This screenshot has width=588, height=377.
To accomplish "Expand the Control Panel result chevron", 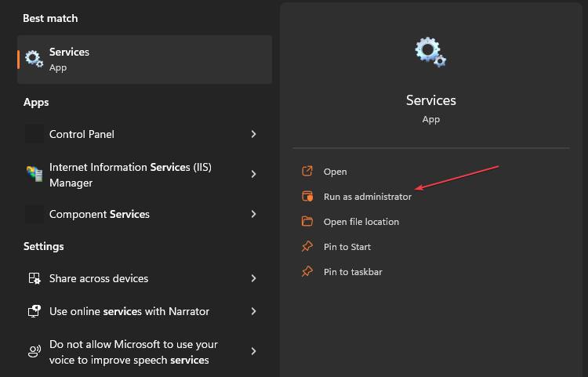I will click(253, 134).
